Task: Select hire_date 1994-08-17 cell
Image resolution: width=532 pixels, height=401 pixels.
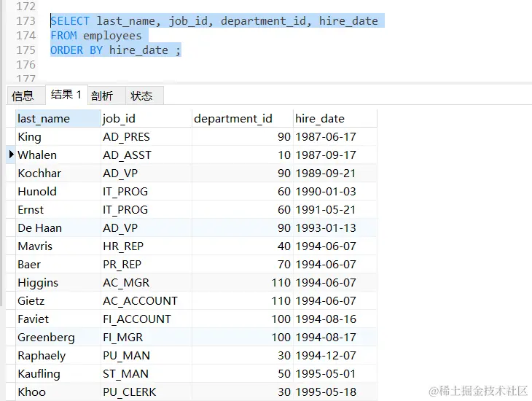Action: [x=335, y=337]
